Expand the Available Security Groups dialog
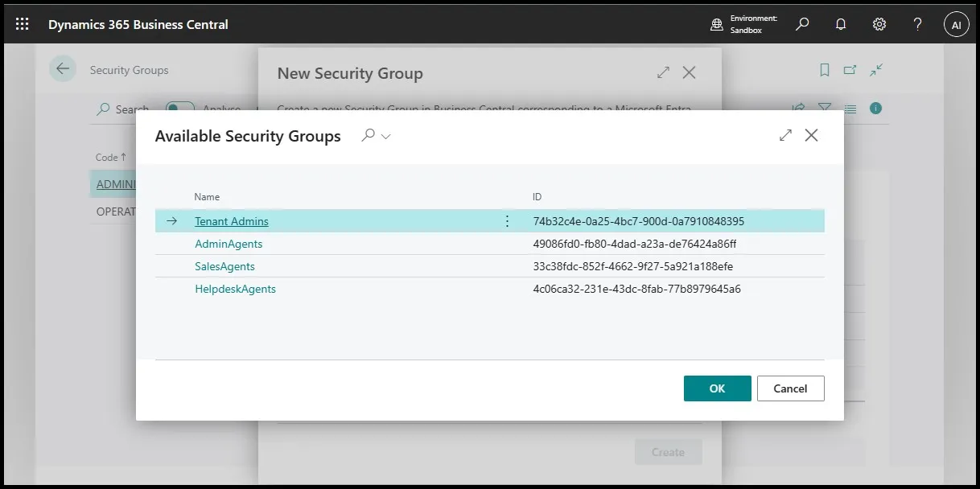This screenshot has height=489, width=980. (786, 136)
